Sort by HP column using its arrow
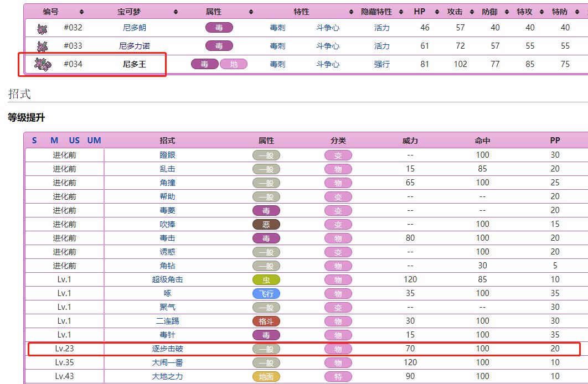 click(x=437, y=12)
